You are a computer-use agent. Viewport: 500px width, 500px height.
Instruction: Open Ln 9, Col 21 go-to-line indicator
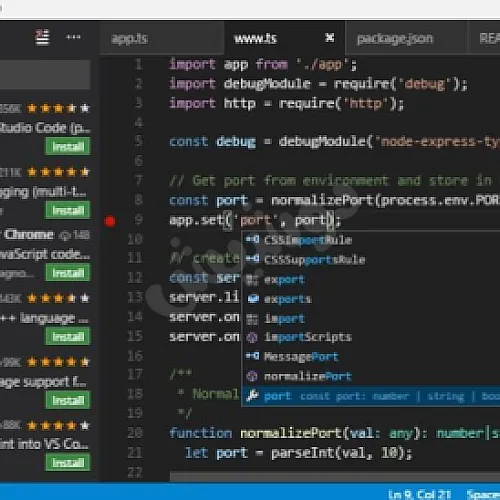[419, 494]
